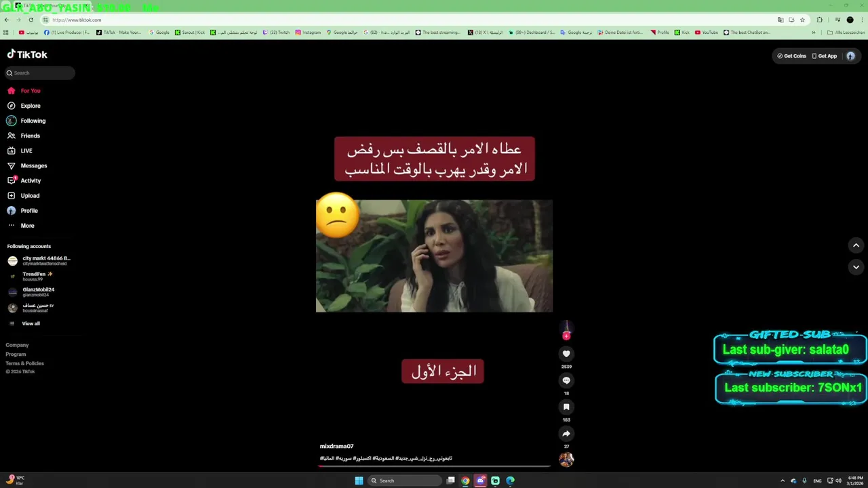This screenshot has height=488, width=868.
Task: Pause the playing drama video
Action: tap(434, 256)
